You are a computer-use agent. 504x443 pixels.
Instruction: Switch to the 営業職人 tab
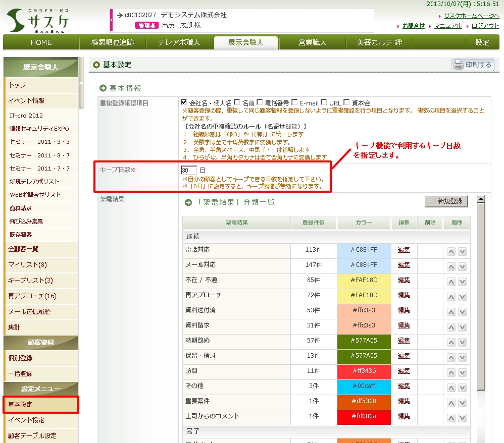pyautogui.click(x=312, y=42)
